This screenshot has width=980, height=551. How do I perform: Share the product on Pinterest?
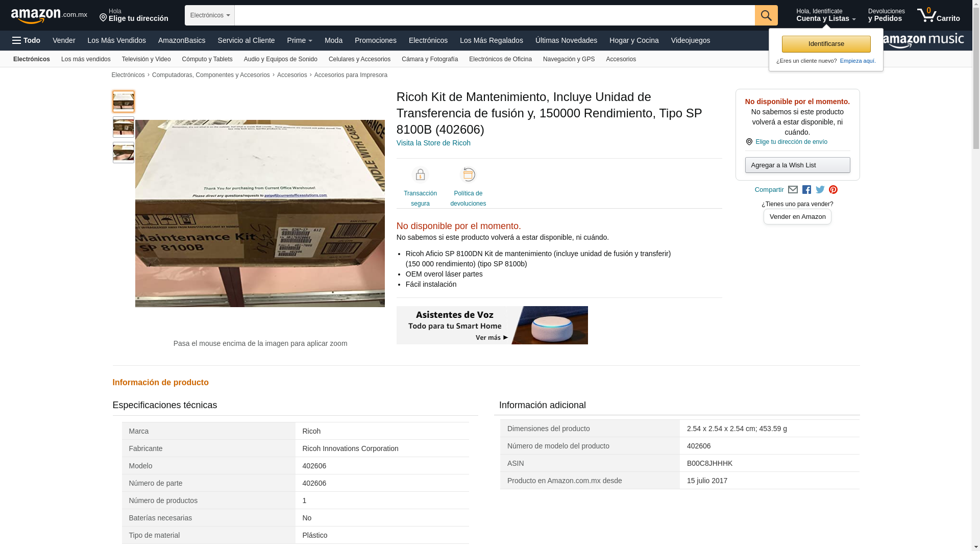[834, 190]
